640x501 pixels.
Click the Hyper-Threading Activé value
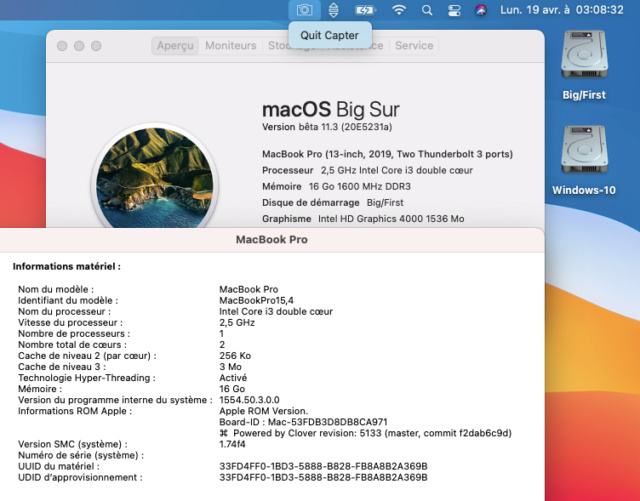(x=233, y=378)
